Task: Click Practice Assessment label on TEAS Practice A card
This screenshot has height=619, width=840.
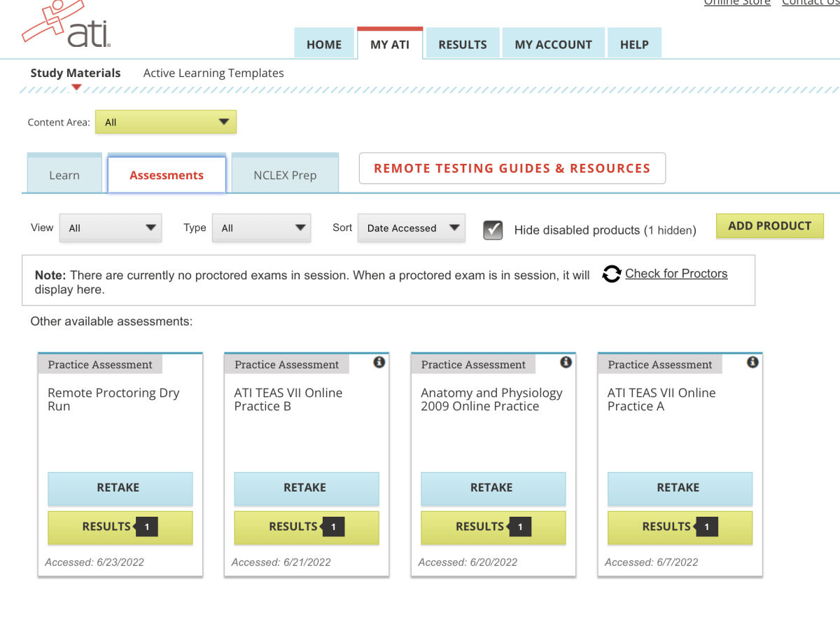Action: [x=660, y=365]
